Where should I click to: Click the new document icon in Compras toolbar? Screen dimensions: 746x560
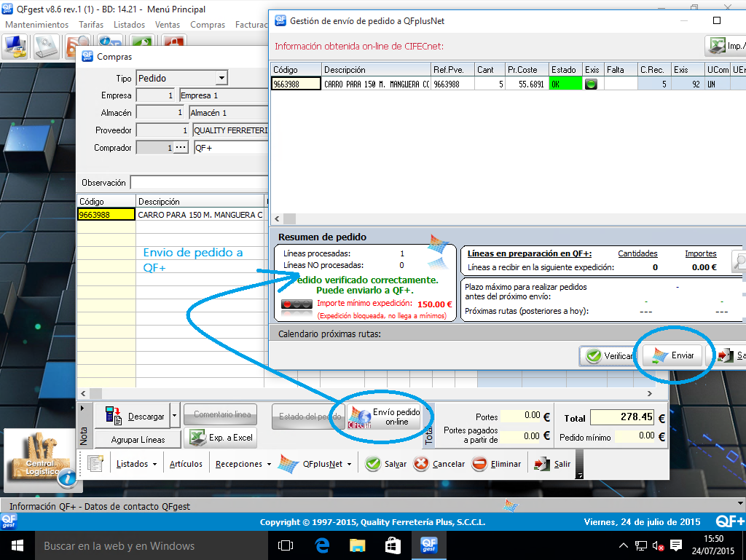click(x=95, y=463)
